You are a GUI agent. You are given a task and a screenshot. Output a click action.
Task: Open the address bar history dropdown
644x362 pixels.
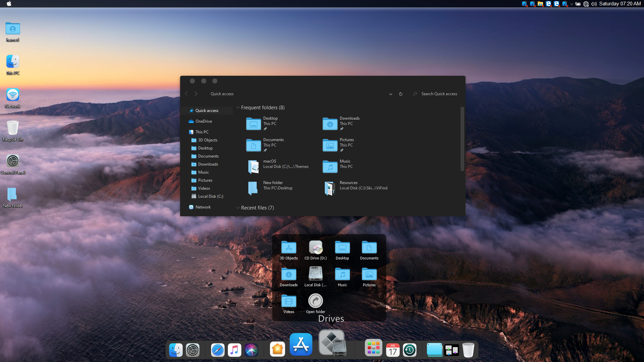[x=390, y=94]
